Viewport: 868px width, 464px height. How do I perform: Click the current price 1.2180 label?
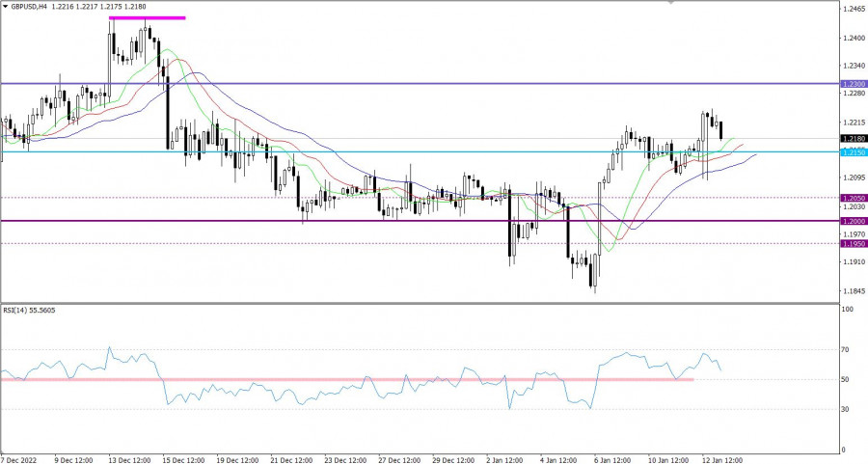(852, 139)
